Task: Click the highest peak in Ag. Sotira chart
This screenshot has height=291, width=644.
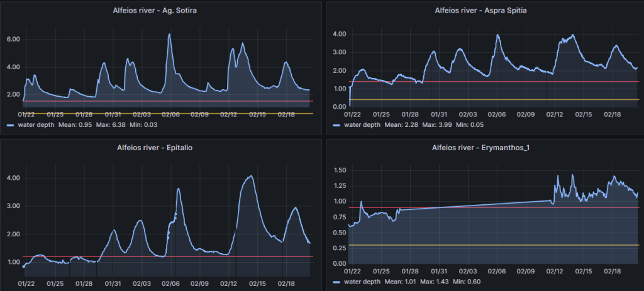Action: tap(169, 35)
